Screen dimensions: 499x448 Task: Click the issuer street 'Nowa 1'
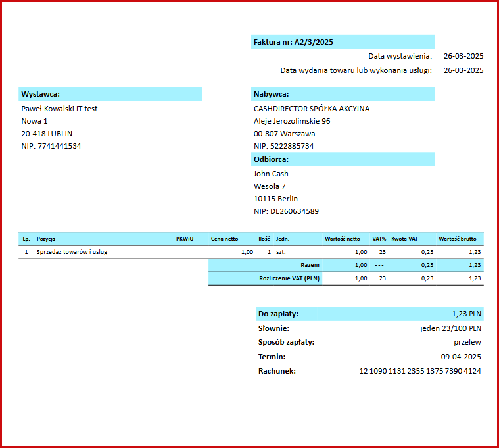(x=34, y=121)
